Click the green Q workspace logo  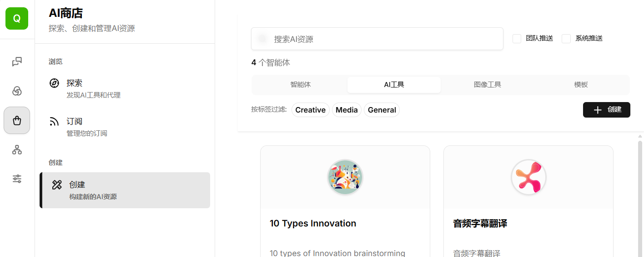pos(17,19)
